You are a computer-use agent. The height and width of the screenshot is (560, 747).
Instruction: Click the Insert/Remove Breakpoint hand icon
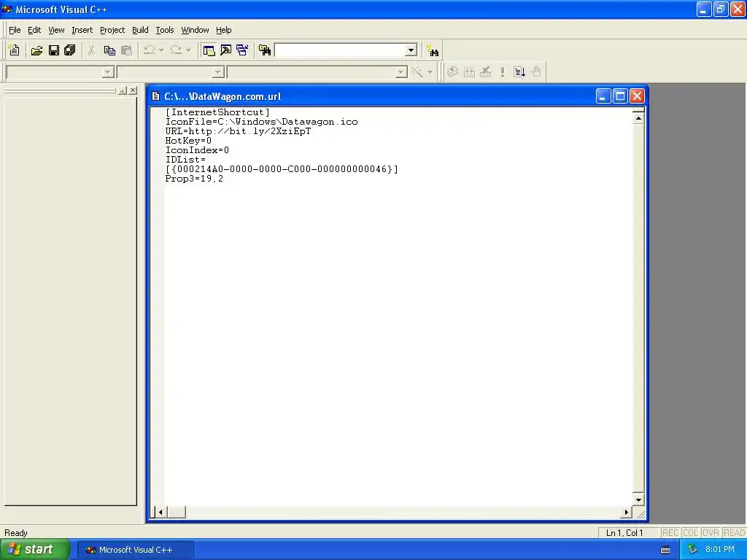tap(536, 72)
